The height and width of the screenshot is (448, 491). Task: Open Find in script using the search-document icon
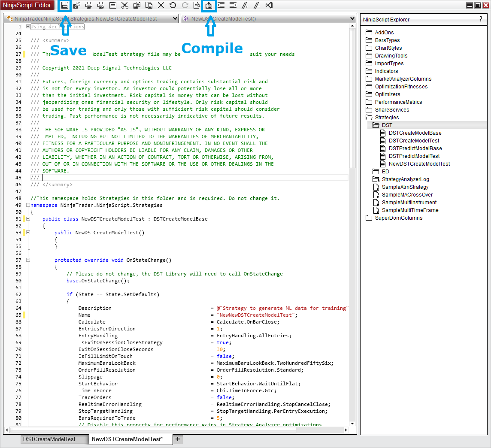(x=197, y=5)
